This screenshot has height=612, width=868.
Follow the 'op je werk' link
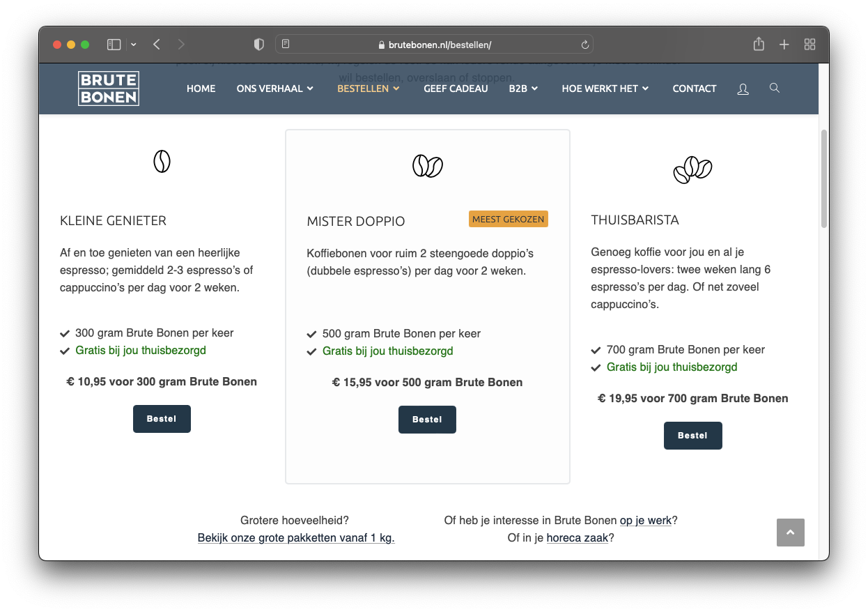(x=646, y=520)
